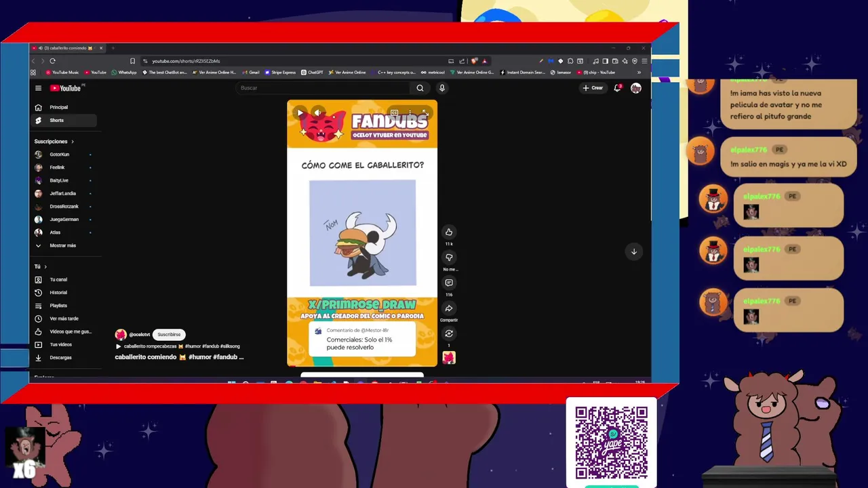Image resolution: width=868 pixels, height=488 pixels.
Task: Like the short with thumbs up
Action: pos(449,232)
